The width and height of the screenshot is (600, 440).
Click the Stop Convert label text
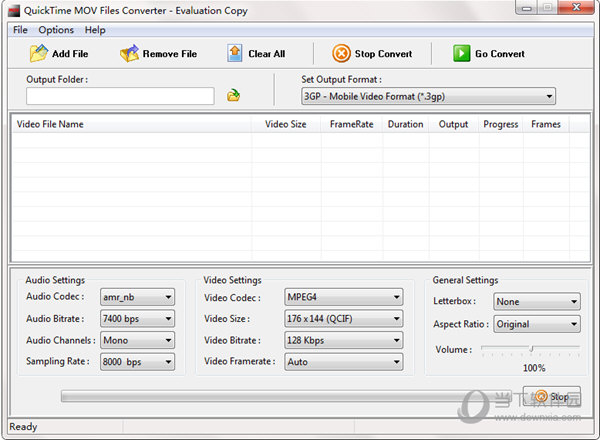pos(383,54)
